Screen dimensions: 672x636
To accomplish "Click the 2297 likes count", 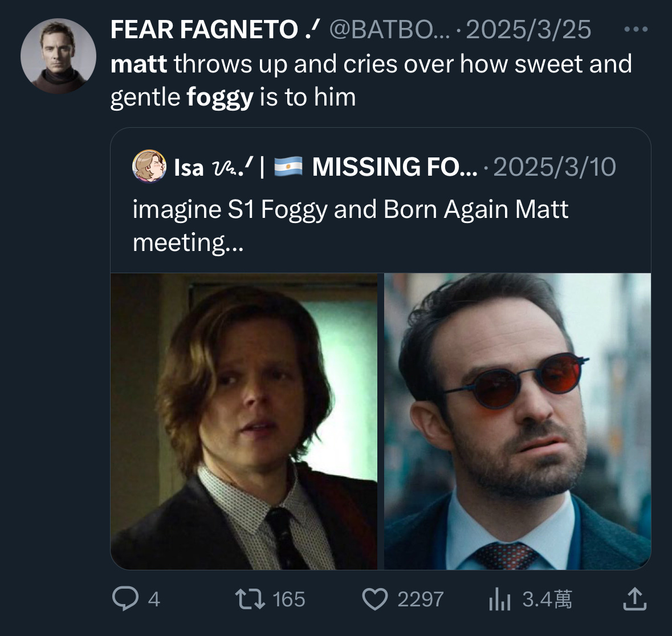I will point(420,599).
